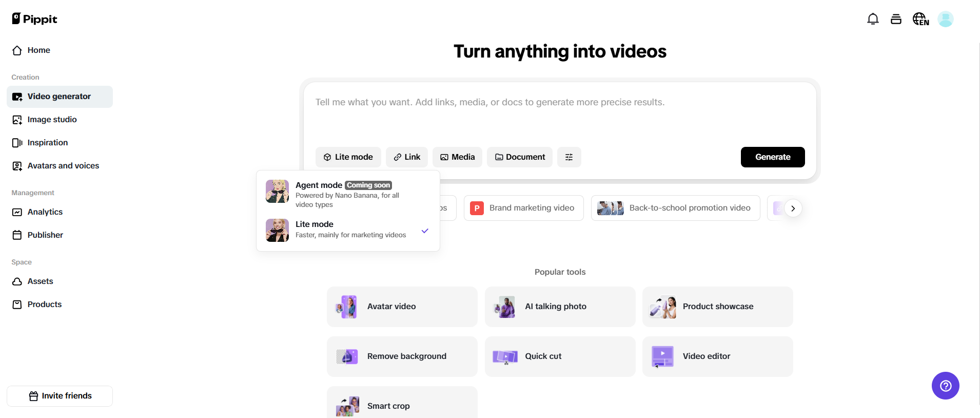Open the Quick cut tool

(560, 356)
